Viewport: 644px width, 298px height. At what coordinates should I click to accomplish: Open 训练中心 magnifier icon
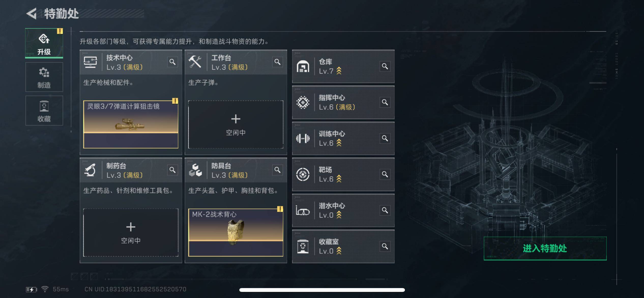coord(385,138)
